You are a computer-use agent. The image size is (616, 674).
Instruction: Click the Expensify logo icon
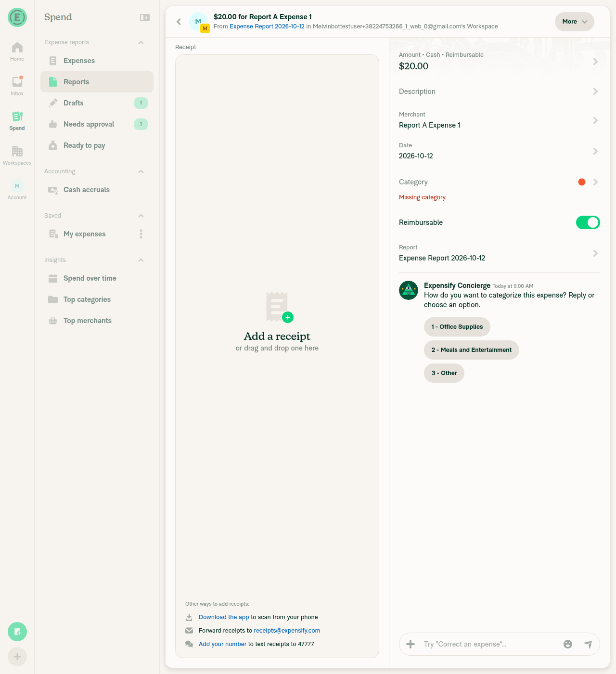[17, 17]
